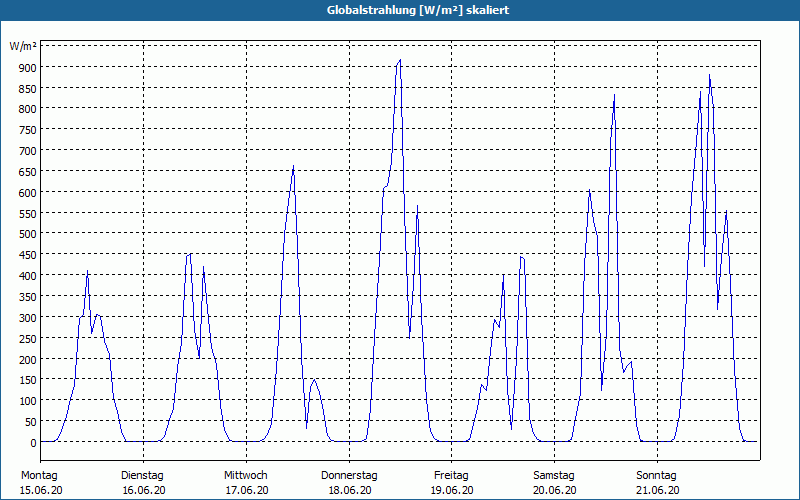Viewport: 800px width, 500px height.
Task: Click the 700 y-axis value
Action: 28,151
